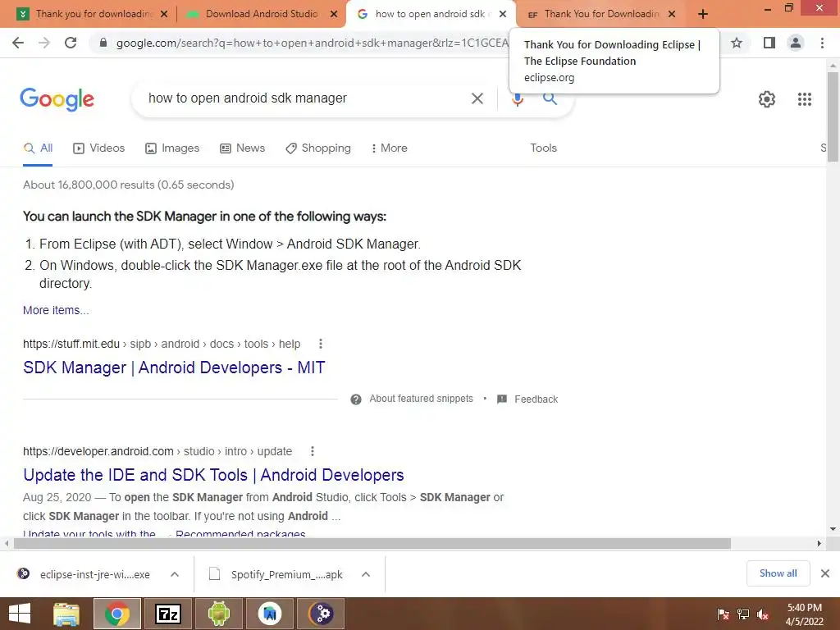Click the scroll right arrow

tap(819, 544)
